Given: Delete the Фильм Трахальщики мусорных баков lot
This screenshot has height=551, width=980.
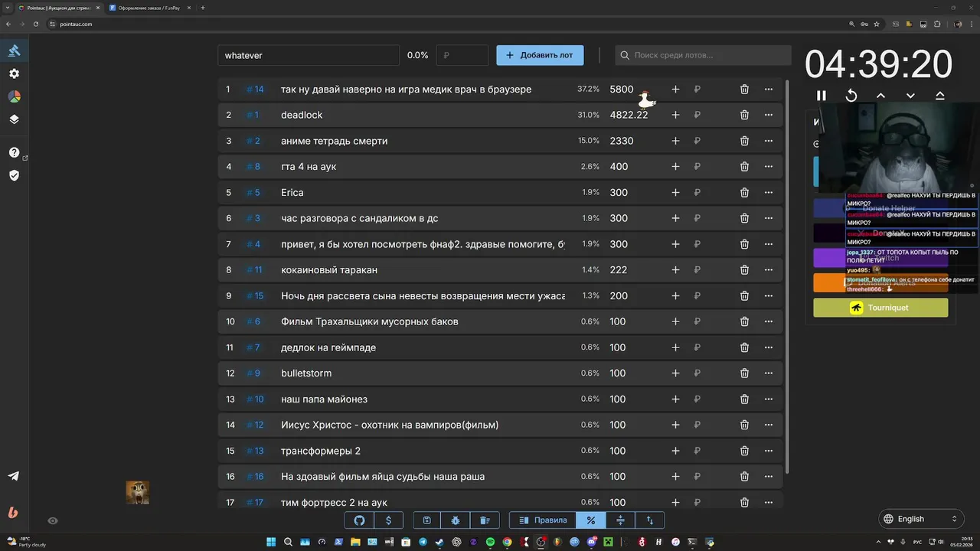Looking at the screenshot, I should 744,321.
